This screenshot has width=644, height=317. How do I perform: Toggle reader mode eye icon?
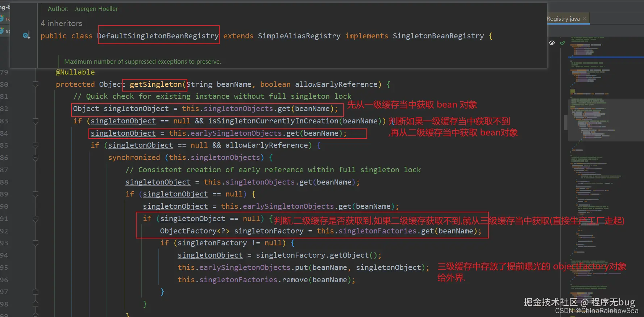click(552, 43)
